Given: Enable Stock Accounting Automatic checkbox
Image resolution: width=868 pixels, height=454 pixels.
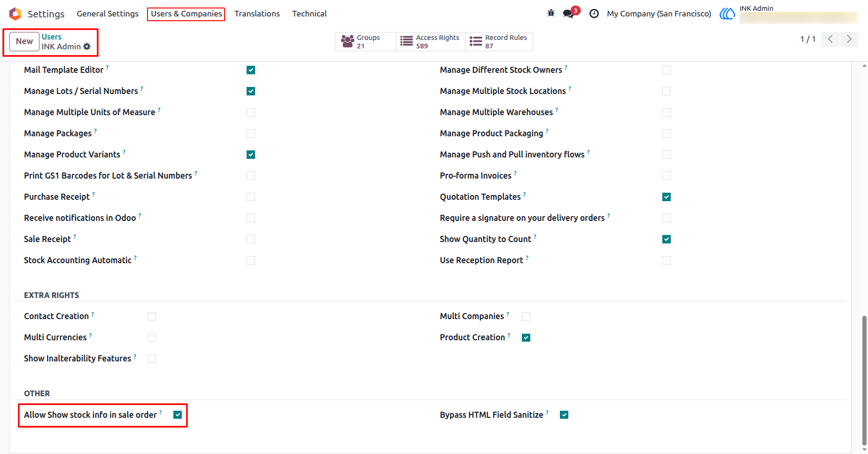Looking at the screenshot, I should coord(251,260).
